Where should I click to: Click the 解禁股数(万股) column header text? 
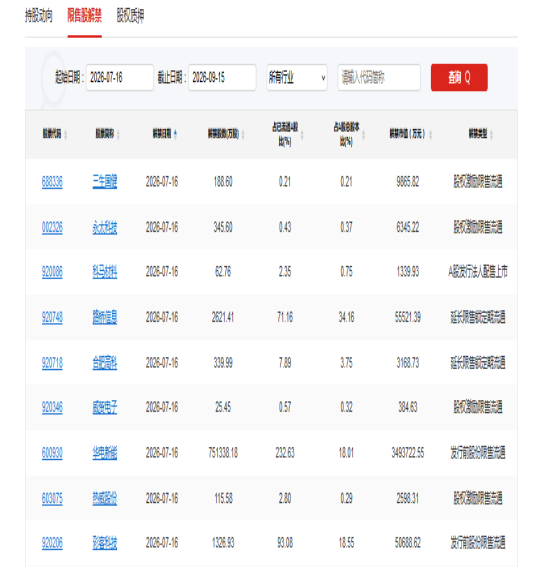(x=223, y=134)
